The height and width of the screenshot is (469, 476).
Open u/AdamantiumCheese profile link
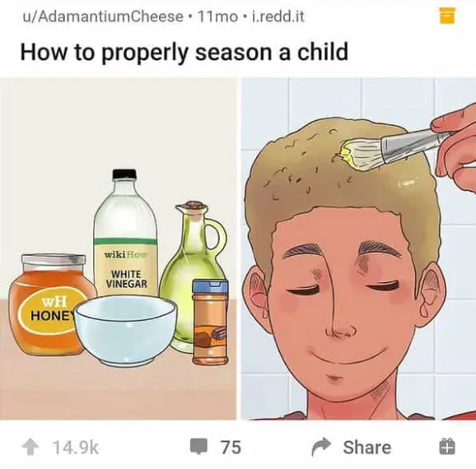[103, 16]
